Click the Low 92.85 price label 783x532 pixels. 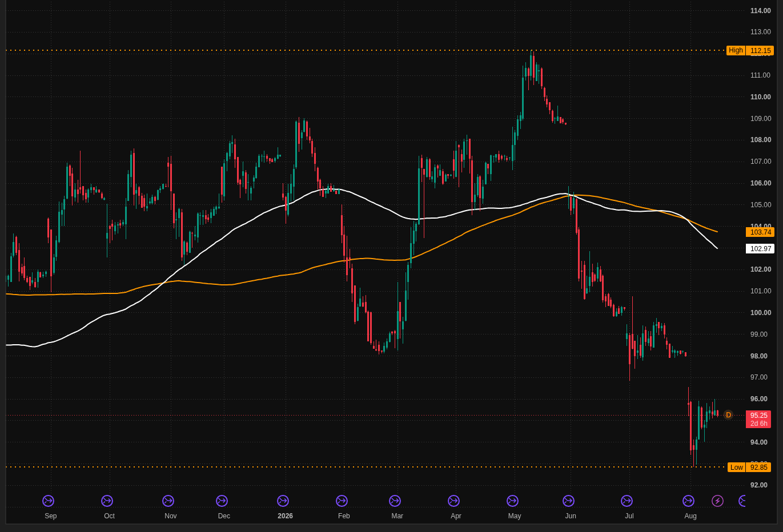click(749, 467)
